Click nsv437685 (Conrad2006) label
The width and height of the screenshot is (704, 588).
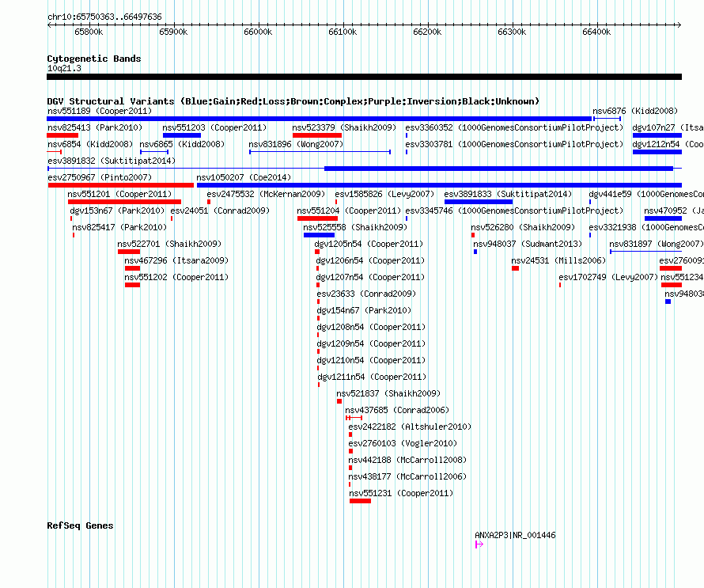[x=397, y=410]
